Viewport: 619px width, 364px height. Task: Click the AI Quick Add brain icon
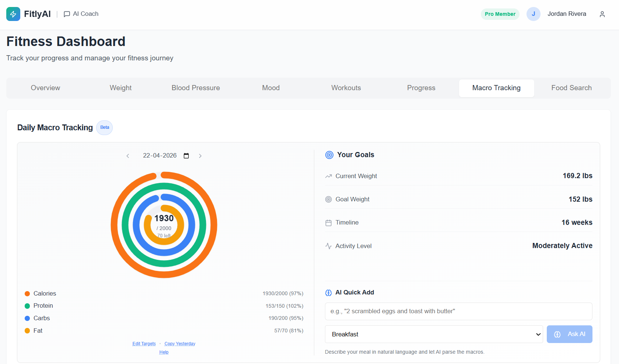pyautogui.click(x=328, y=292)
